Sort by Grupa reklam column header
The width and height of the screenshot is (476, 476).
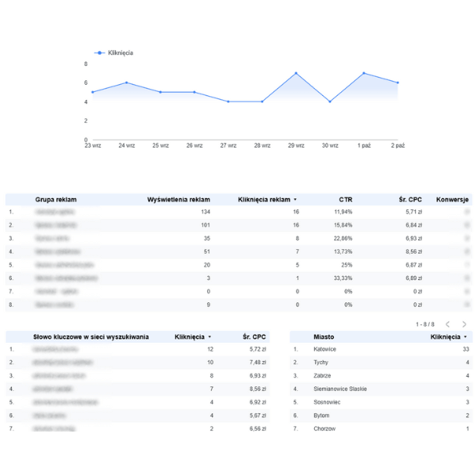(x=56, y=199)
